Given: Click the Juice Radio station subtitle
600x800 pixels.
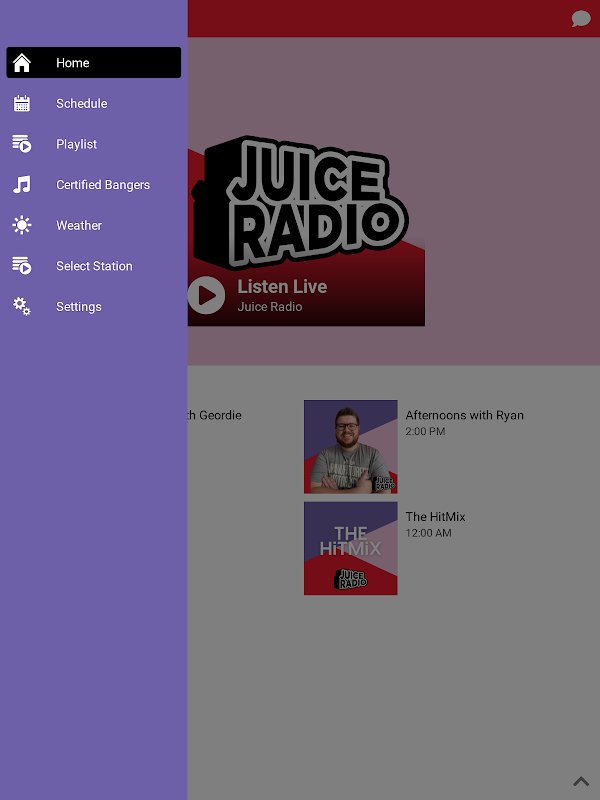Looking at the screenshot, I should point(269,307).
